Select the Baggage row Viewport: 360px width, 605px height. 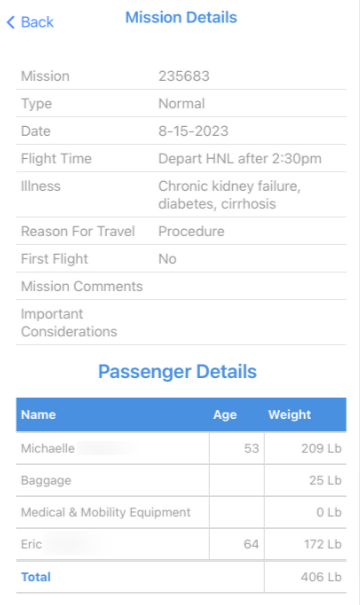pos(181,480)
